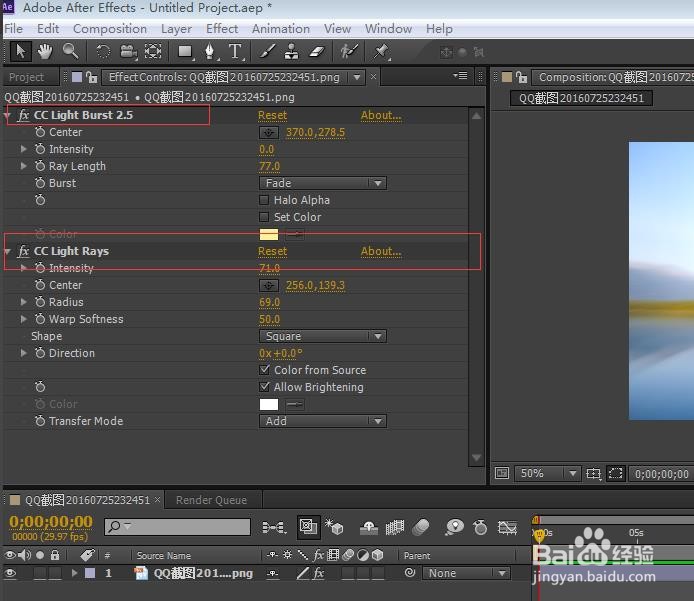
Task: Hide layer 1 using eye toggle
Action: coord(10,574)
